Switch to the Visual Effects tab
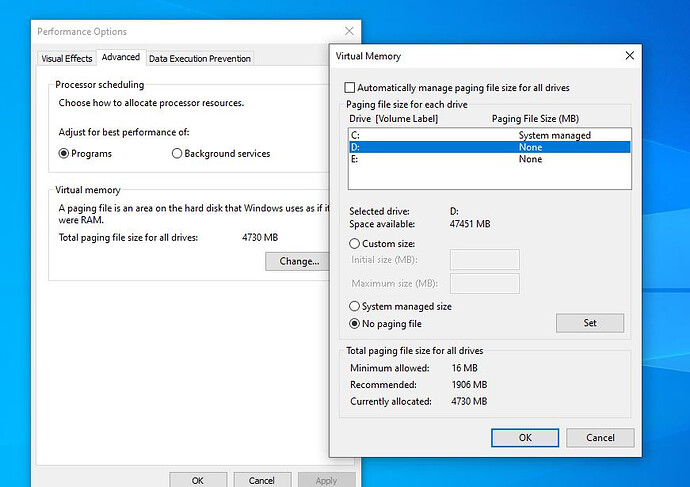 pos(66,58)
